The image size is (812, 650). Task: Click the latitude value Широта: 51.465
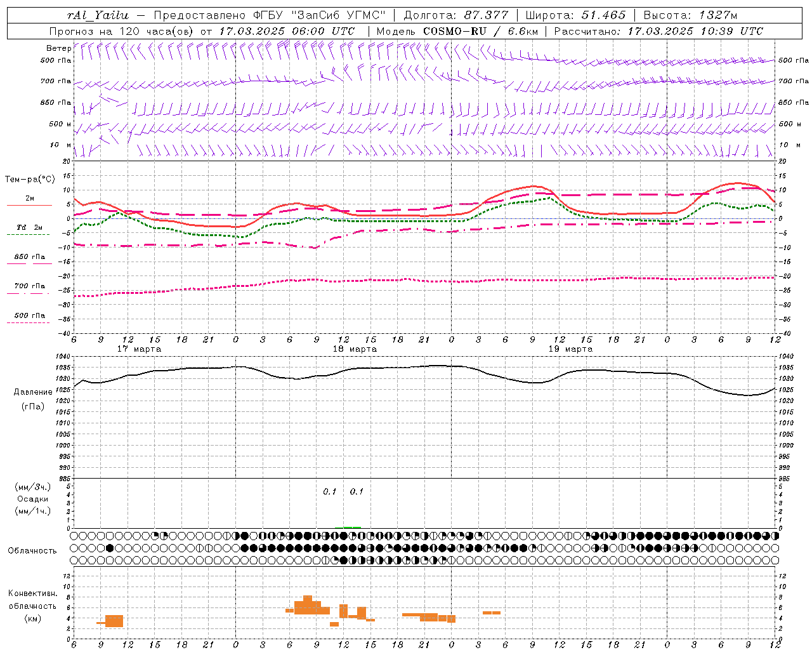click(x=576, y=15)
